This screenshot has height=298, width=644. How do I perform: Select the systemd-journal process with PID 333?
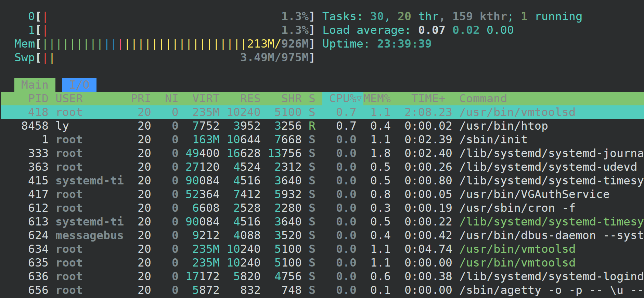(322, 153)
